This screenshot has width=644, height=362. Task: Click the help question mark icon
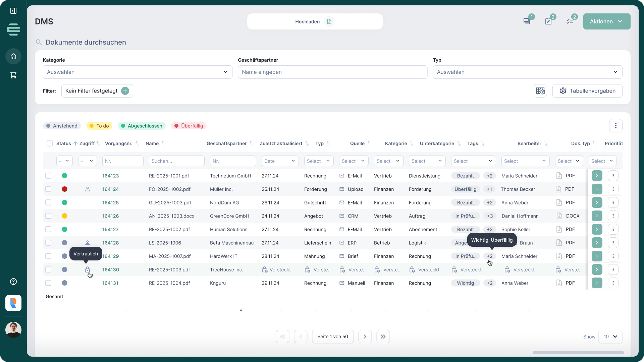click(13, 282)
